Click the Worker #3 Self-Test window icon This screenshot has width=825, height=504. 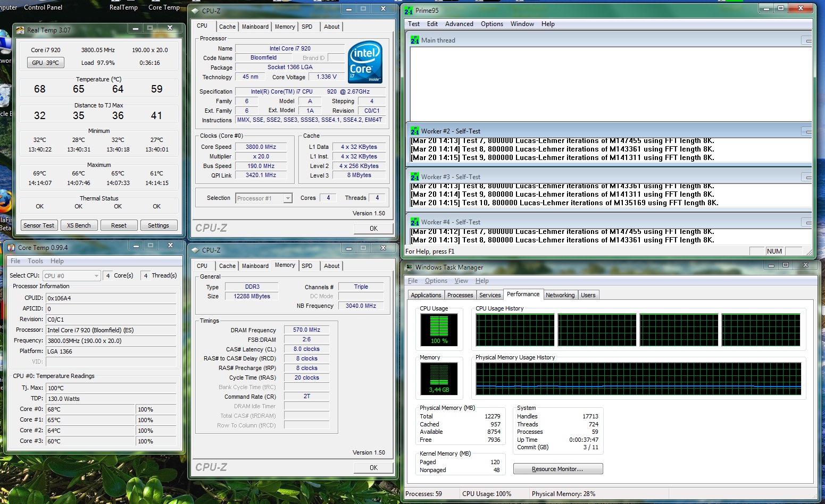coord(415,177)
